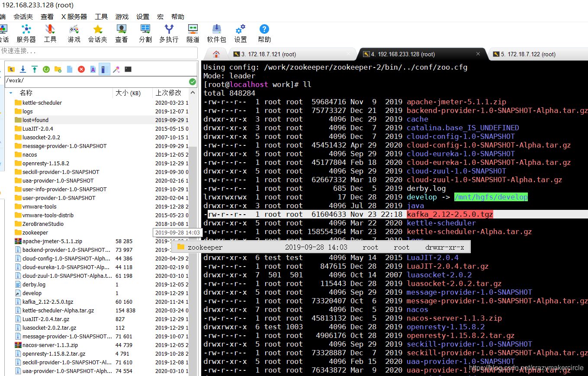Activate the 多执行 multi-exec toolbar icon
Screen dimensions: 588x376
tap(169, 33)
